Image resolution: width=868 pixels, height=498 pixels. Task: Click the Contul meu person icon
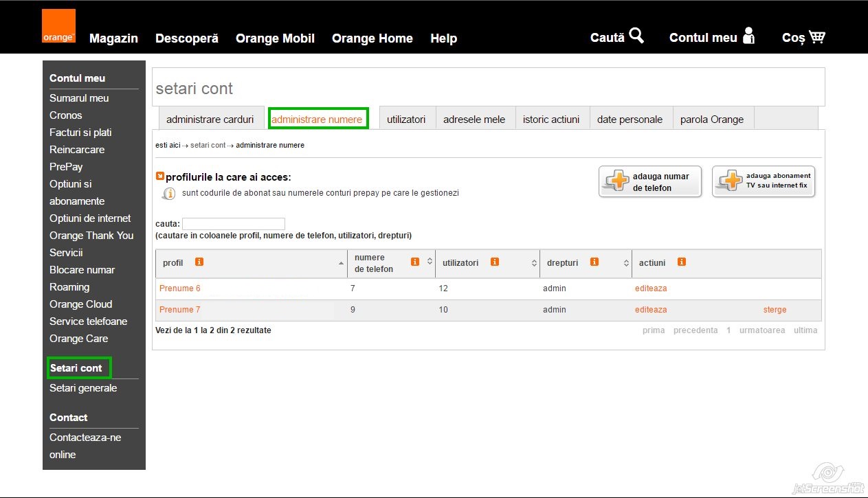pos(748,36)
